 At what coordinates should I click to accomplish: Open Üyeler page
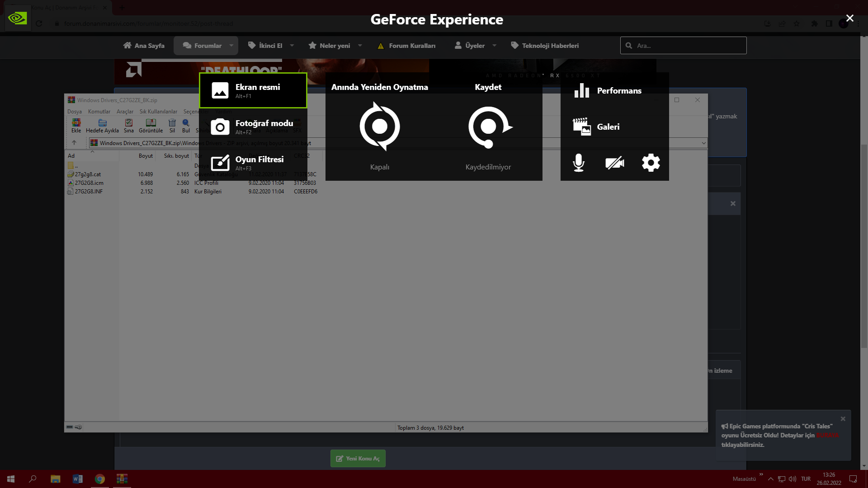click(470, 46)
